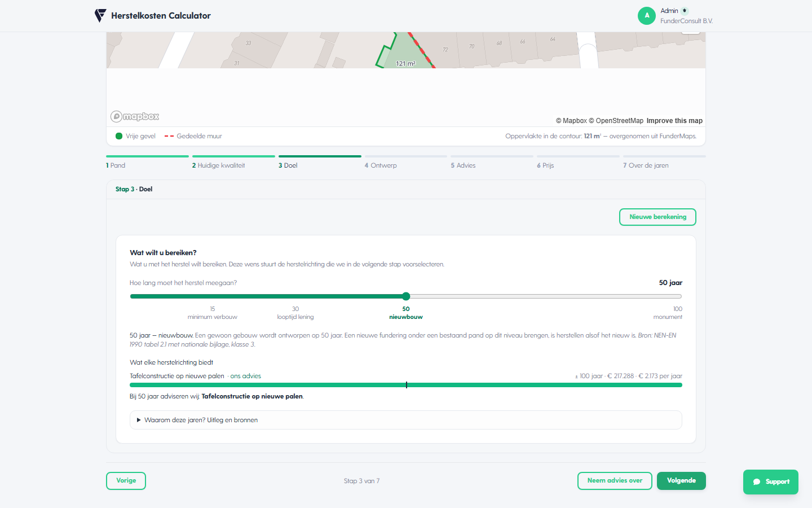This screenshot has height=508, width=812.
Task: Select step 3 Doel
Action: [x=320, y=161]
